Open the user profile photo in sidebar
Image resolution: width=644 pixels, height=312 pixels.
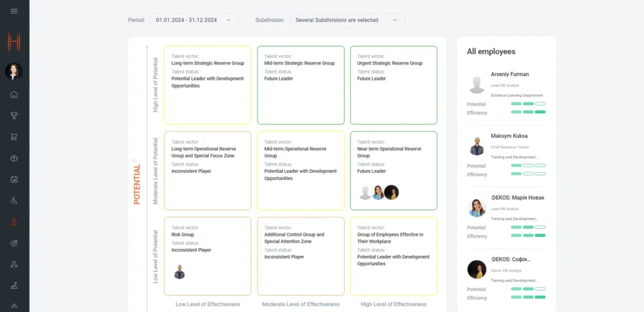14,71
